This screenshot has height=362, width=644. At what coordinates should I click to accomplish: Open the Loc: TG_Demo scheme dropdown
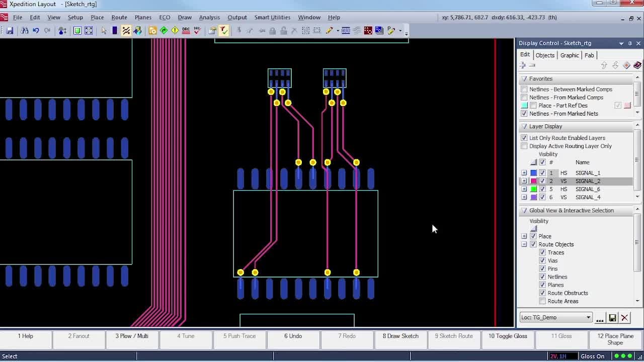588,318
